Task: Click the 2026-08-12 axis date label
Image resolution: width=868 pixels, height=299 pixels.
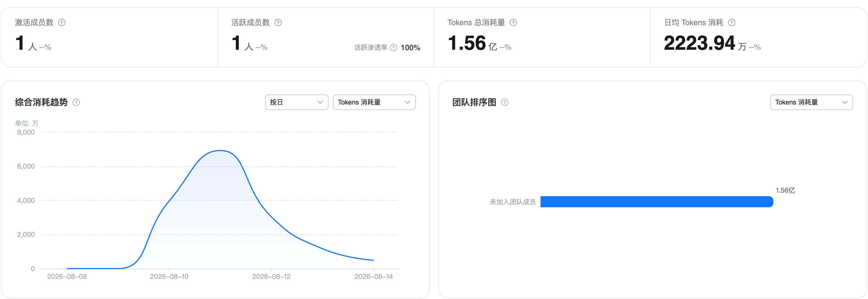Action: pyautogui.click(x=271, y=277)
